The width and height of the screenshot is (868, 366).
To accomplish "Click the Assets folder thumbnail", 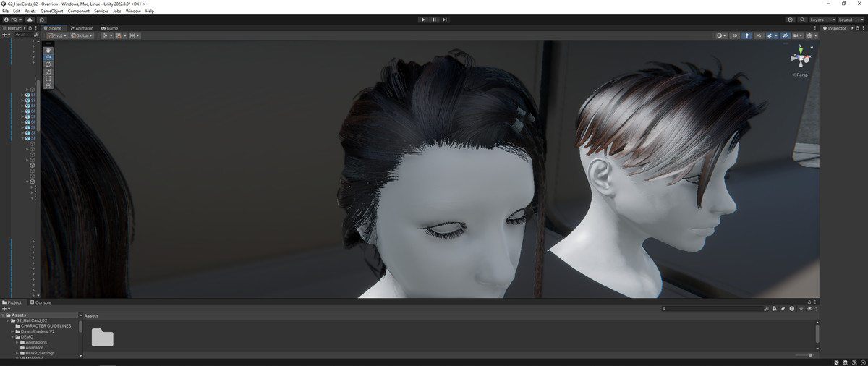I will point(102,338).
